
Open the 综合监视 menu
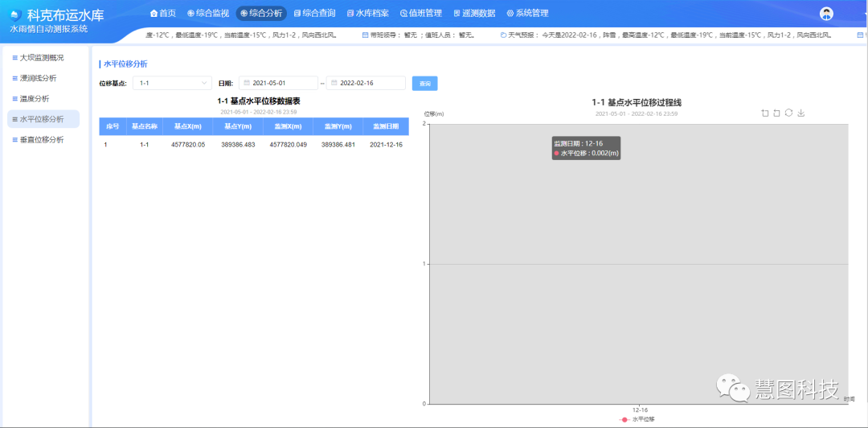click(208, 14)
